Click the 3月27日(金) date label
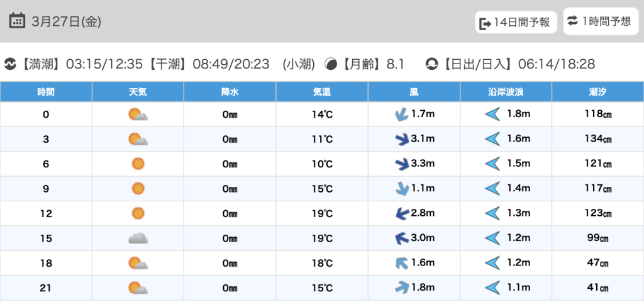Viewport: 644px width, 302px height. coord(66,21)
